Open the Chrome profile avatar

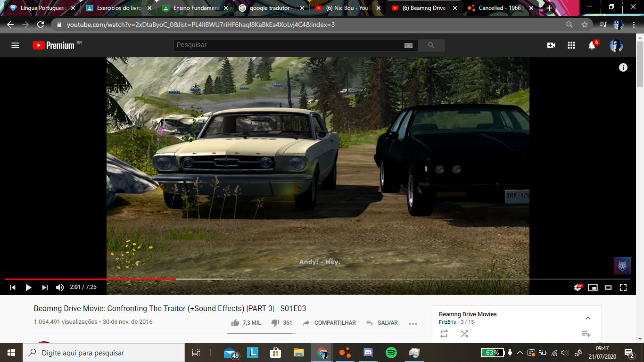pyautogui.click(x=618, y=25)
